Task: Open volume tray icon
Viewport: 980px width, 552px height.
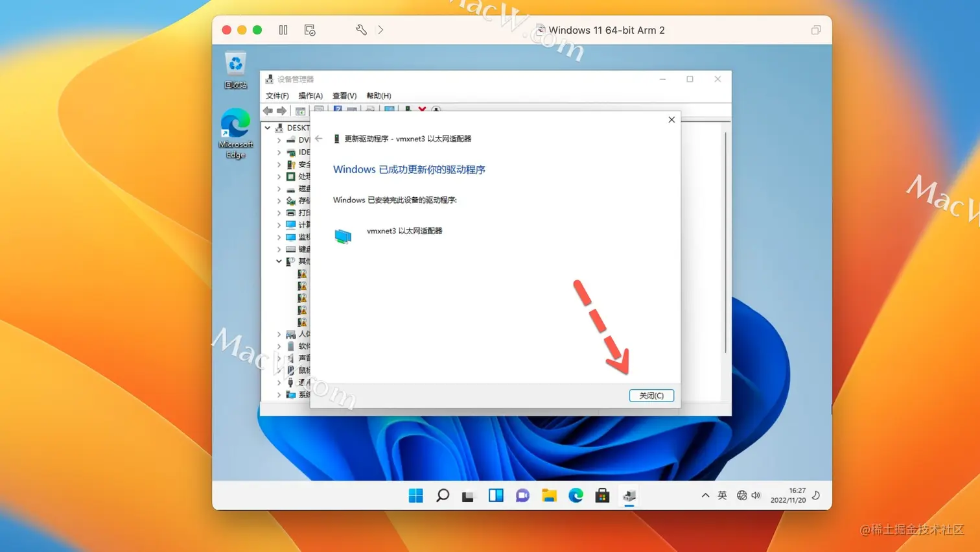Action: pos(756,496)
